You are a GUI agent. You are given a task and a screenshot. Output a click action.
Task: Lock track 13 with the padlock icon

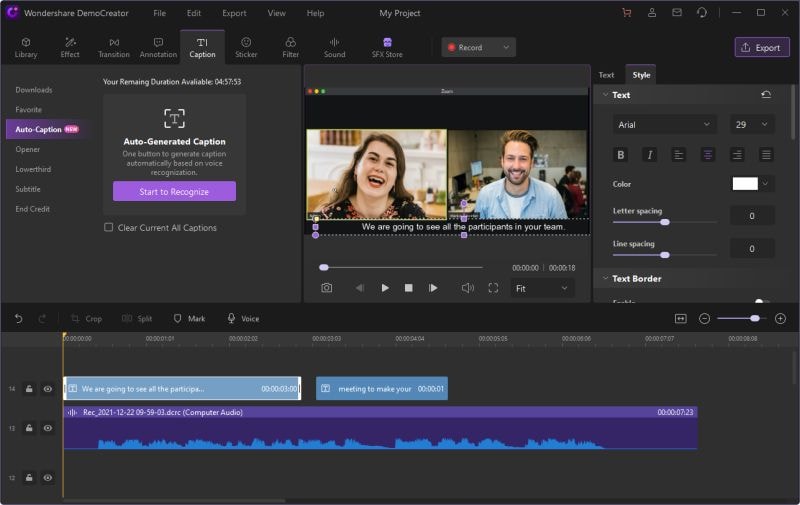click(29, 428)
